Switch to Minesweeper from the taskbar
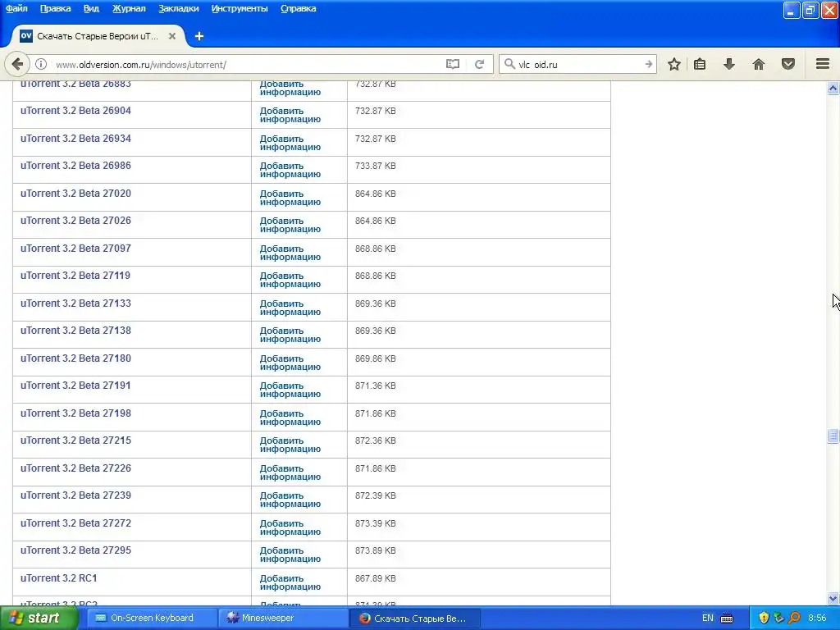Screen dimensions: 840x630 283,619
